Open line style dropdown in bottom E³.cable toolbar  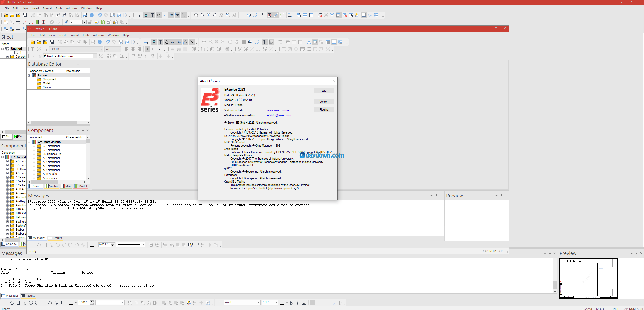[x=123, y=303]
